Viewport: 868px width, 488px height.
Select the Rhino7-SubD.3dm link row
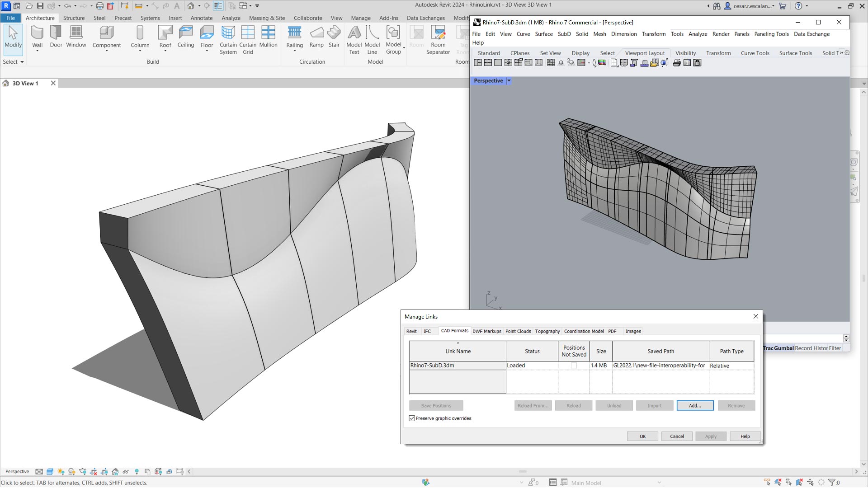point(433,365)
